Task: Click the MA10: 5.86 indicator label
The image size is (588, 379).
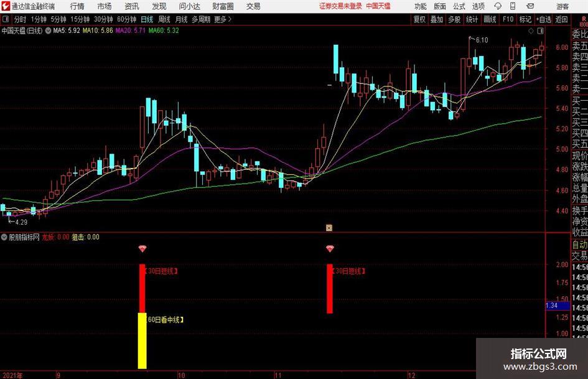Action: (98, 30)
